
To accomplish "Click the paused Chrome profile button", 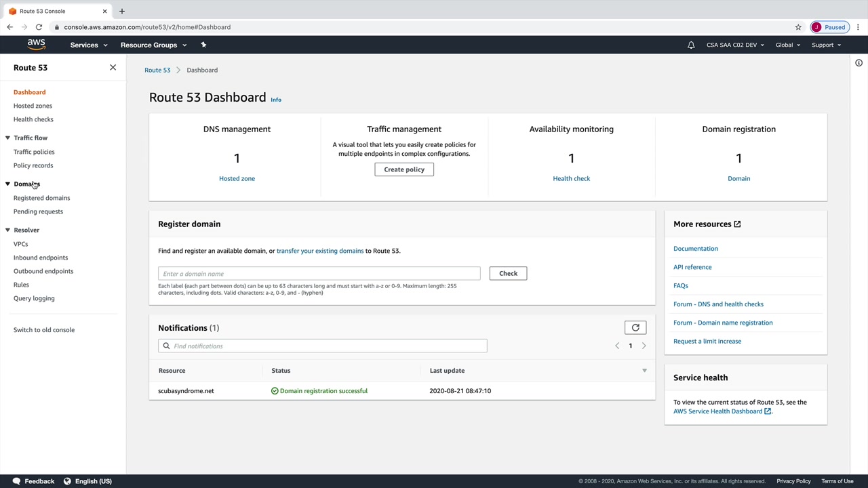I will (829, 27).
